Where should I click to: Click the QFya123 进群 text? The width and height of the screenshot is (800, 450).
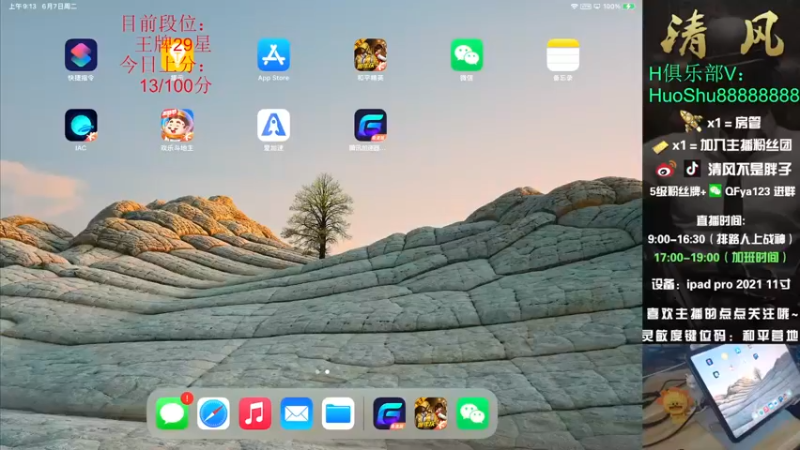760,191
